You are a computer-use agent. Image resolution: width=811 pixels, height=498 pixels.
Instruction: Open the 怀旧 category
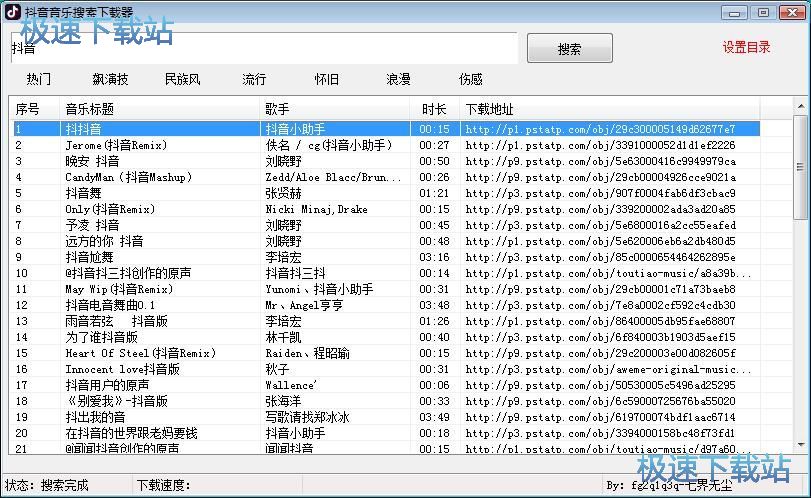(326, 79)
